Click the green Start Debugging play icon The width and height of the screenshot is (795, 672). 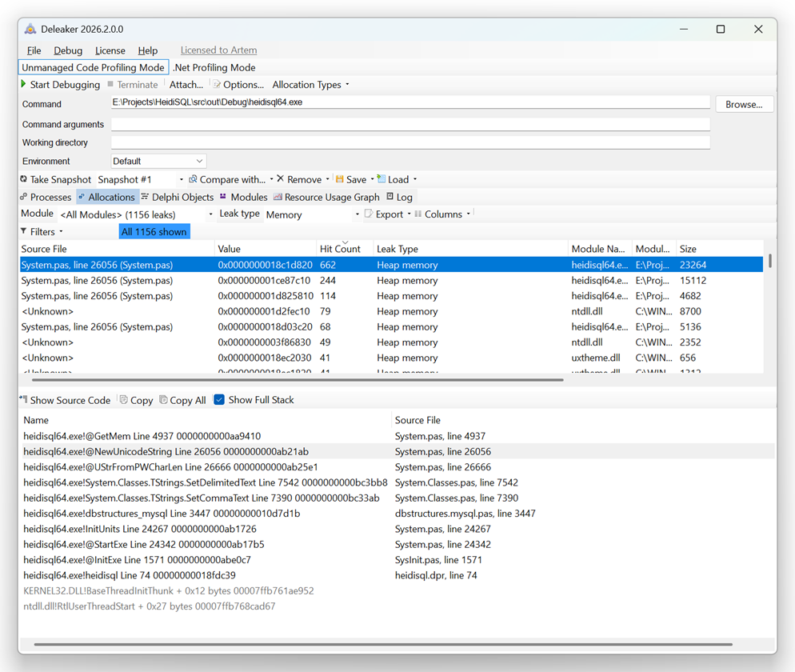pyautogui.click(x=23, y=84)
